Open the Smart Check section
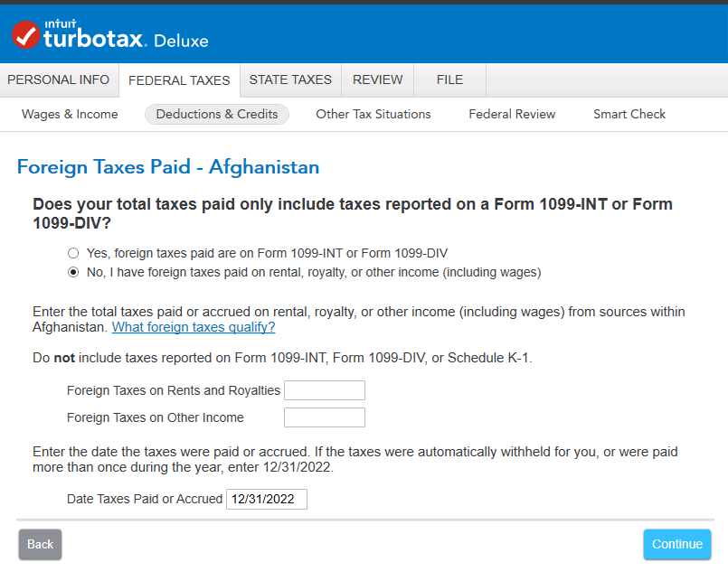The width and height of the screenshot is (728, 581). tap(629, 114)
